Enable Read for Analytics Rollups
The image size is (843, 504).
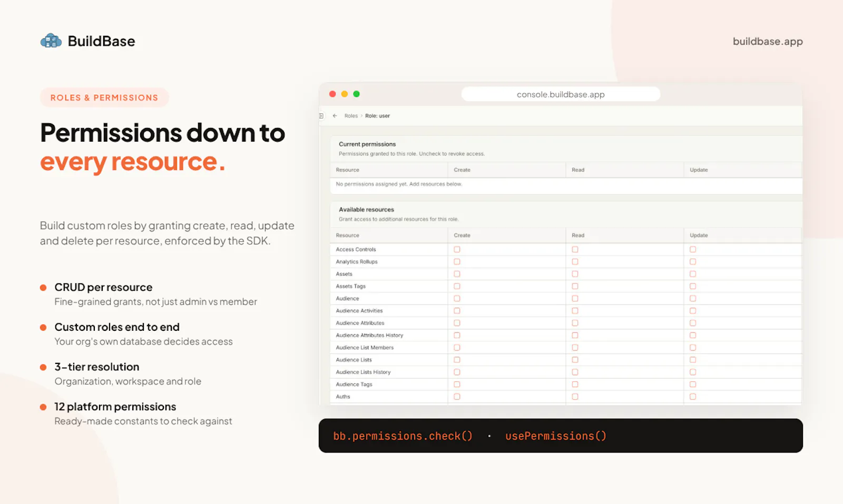(x=575, y=262)
